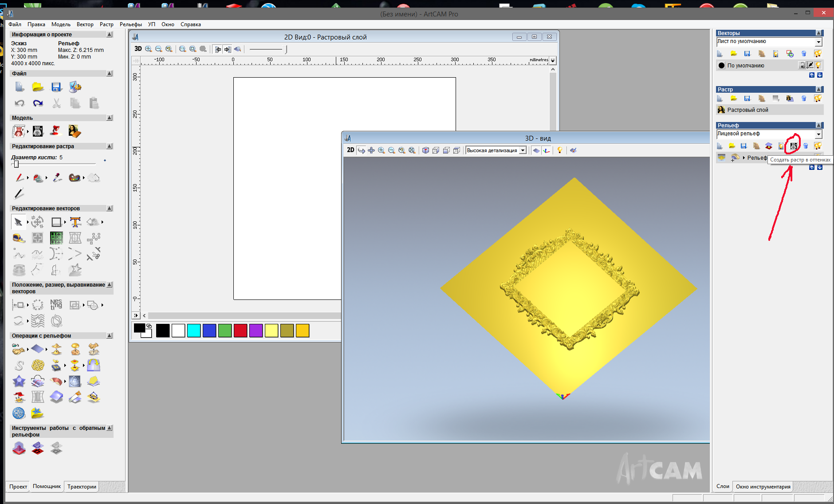This screenshot has width=834, height=504.
Task: Select the red pencil paint tool
Action: coord(19,178)
